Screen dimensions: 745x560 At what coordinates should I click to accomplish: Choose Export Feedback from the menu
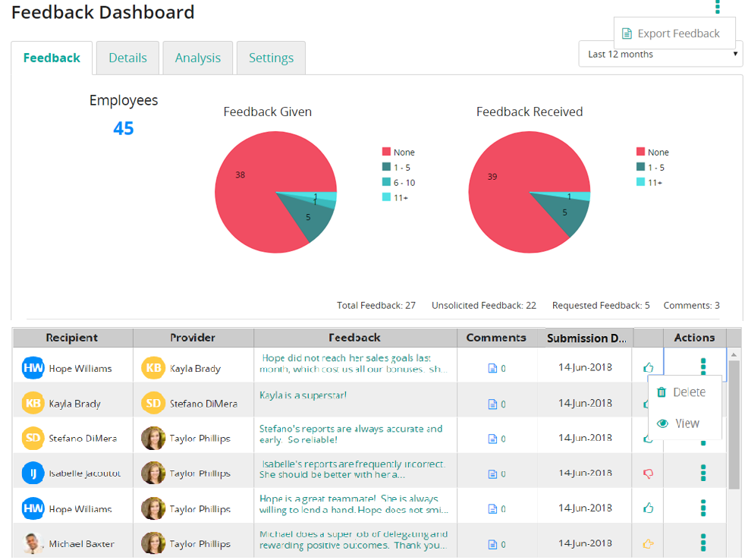click(674, 33)
